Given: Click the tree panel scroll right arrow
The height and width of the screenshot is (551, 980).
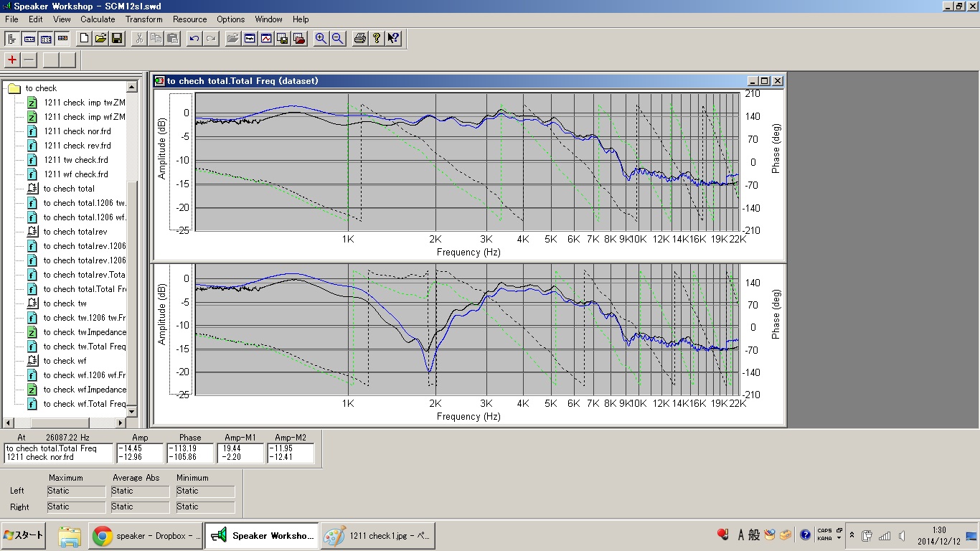Looking at the screenshot, I should (x=121, y=423).
